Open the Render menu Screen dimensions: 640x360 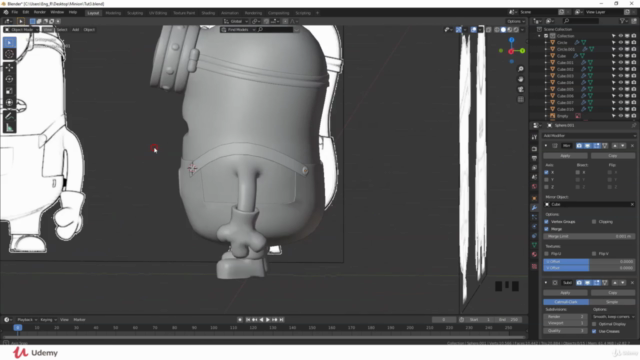click(x=40, y=12)
